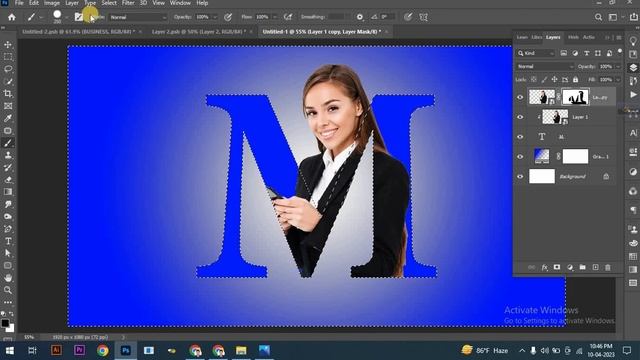Viewport: 640px width, 360px height.
Task: Open the workspace switcher dropdown
Action: pos(616,17)
